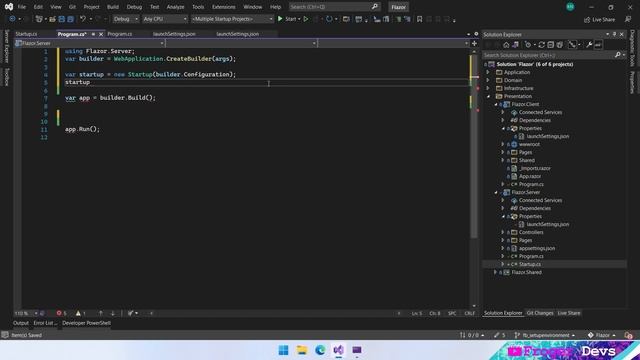Click the Open File folder icon
The width and height of the screenshot is (640, 360).
pyautogui.click(x=52, y=19)
